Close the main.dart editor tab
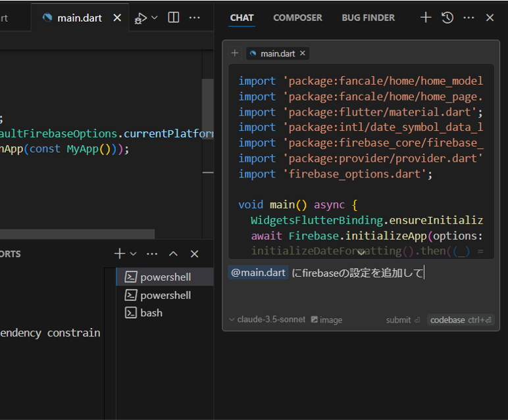Image resolution: width=508 pixels, height=420 pixels. coord(117,18)
